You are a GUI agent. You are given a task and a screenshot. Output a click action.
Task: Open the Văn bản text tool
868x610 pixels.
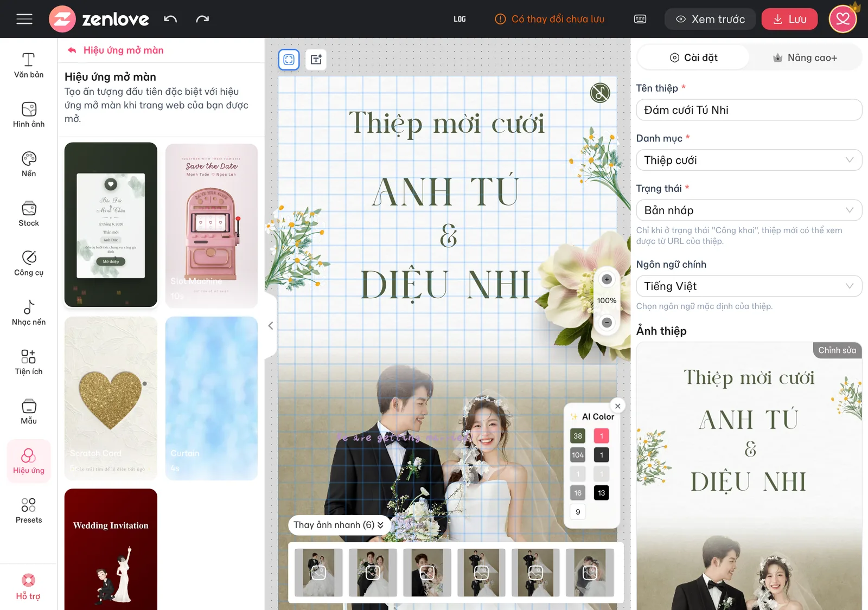click(x=29, y=65)
